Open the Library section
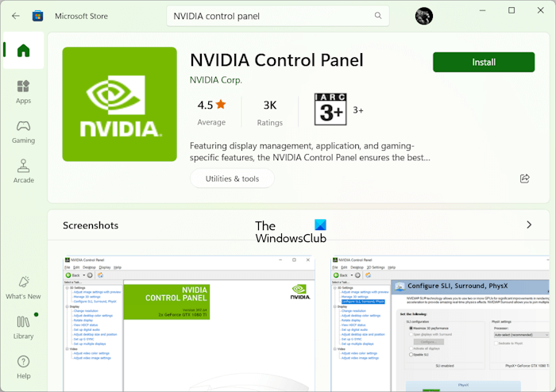Viewport: 556px width, 392px height. pyautogui.click(x=23, y=328)
